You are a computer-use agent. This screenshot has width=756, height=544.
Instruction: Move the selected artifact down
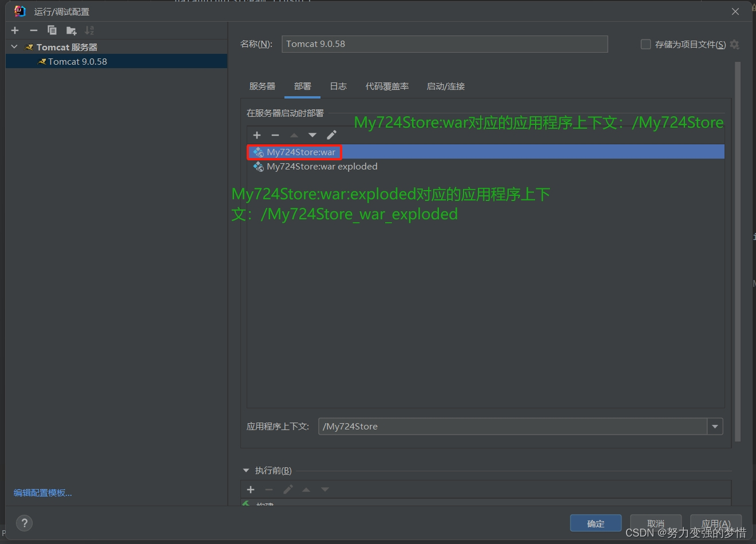click(312, 135)
